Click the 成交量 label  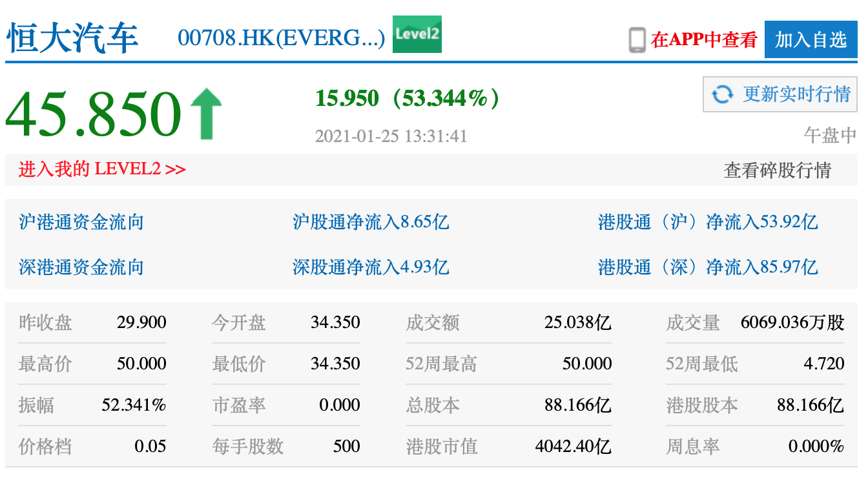(x=693, y=322)
